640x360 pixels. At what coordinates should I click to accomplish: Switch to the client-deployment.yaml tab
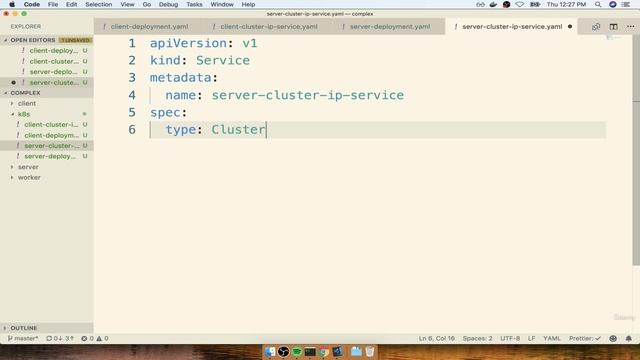(x=149, y=27)
